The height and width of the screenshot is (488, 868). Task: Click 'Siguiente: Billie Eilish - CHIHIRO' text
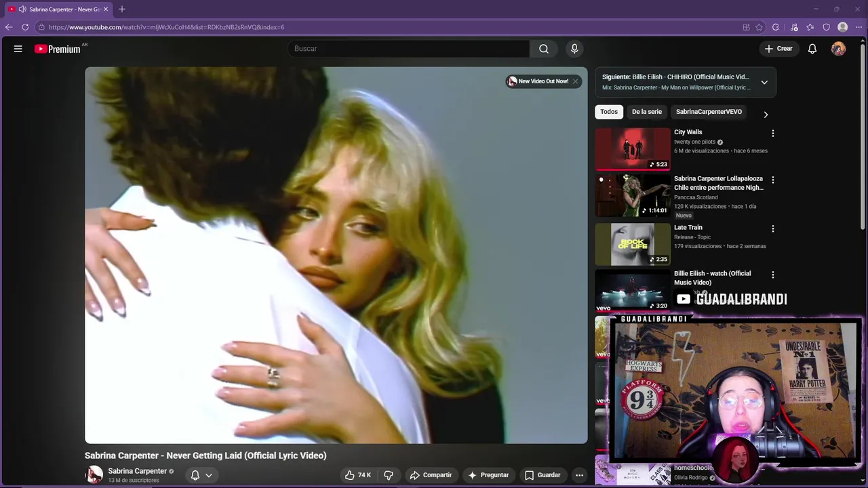tap(675, 77)
